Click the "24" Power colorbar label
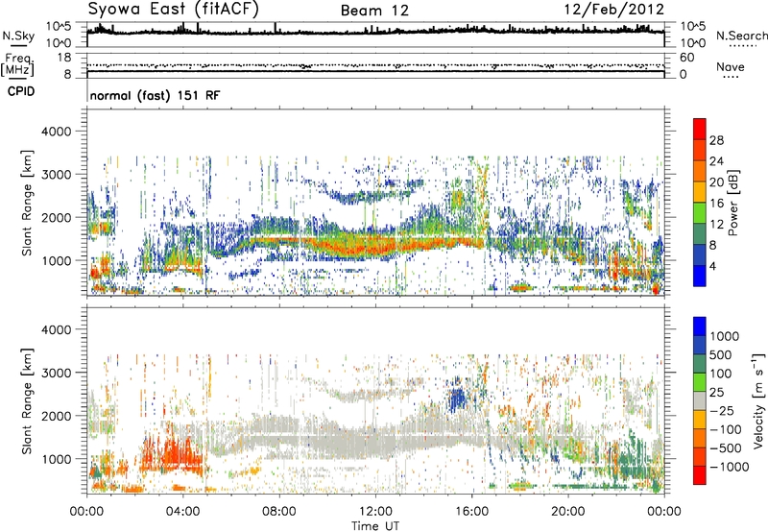The height and width of the screenshot is (532, 768). click(716, 161)
